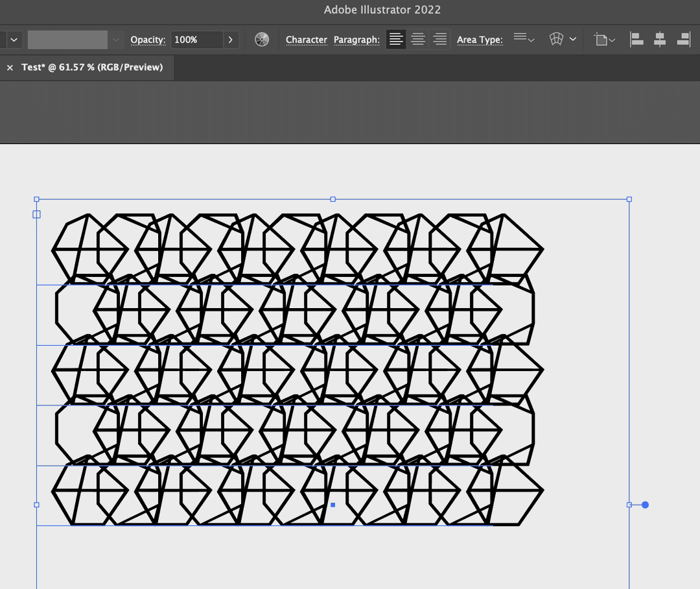Close the Test* document tab
The image size is (700, 589).
(10, 67)
